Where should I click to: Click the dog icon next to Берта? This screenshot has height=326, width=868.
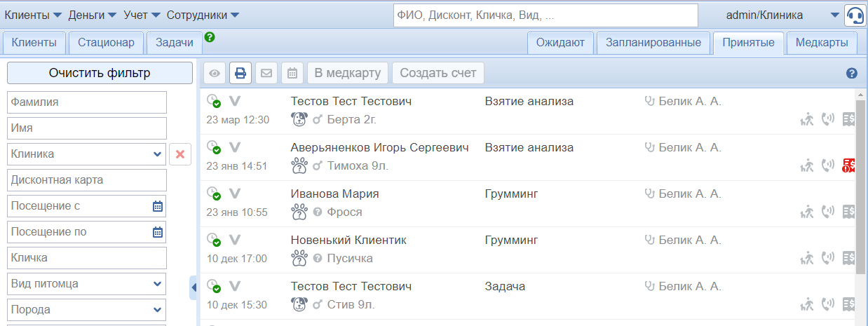tap(299, 119)
